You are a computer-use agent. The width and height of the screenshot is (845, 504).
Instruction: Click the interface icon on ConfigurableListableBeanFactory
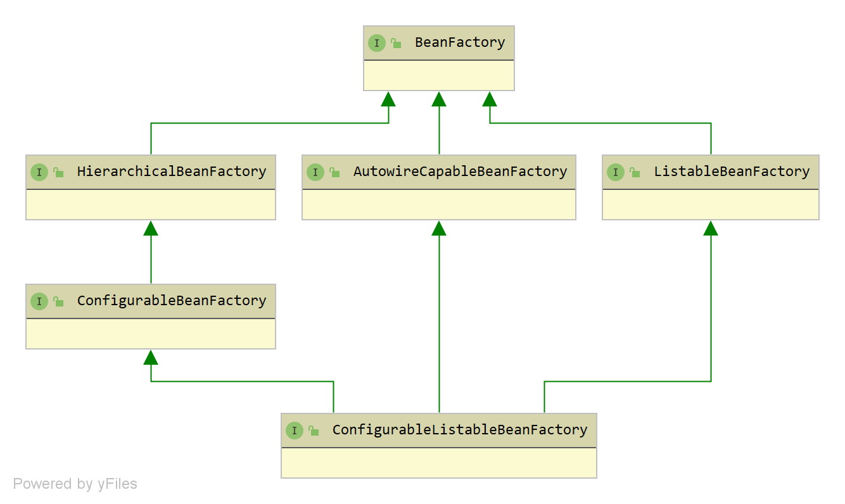[295, 431]
